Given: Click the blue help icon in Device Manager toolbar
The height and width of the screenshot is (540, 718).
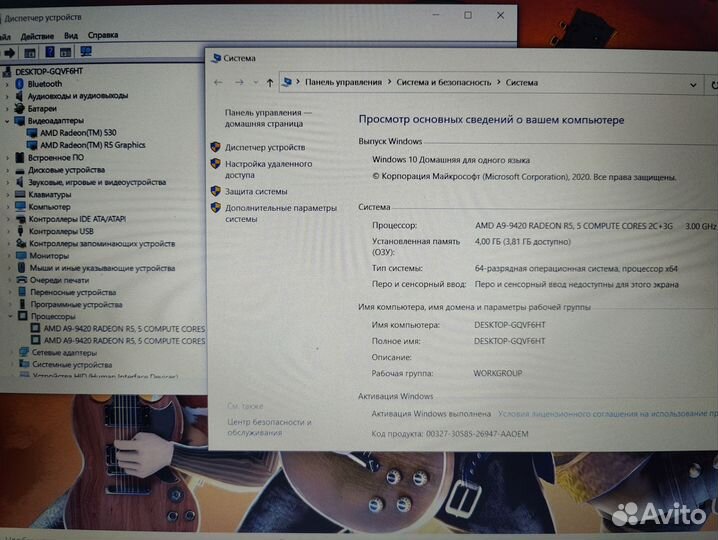Looking at the screenshot, I should click(x=49, y=52).
